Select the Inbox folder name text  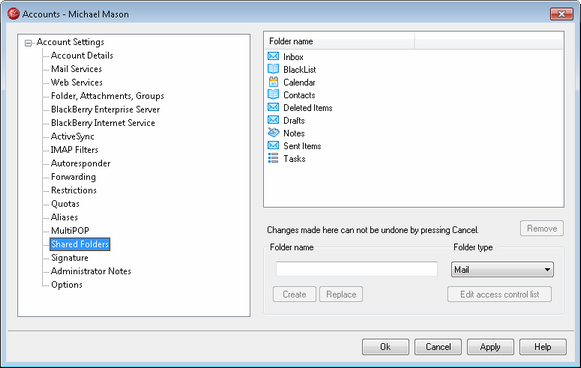click(x=293, y=57)
